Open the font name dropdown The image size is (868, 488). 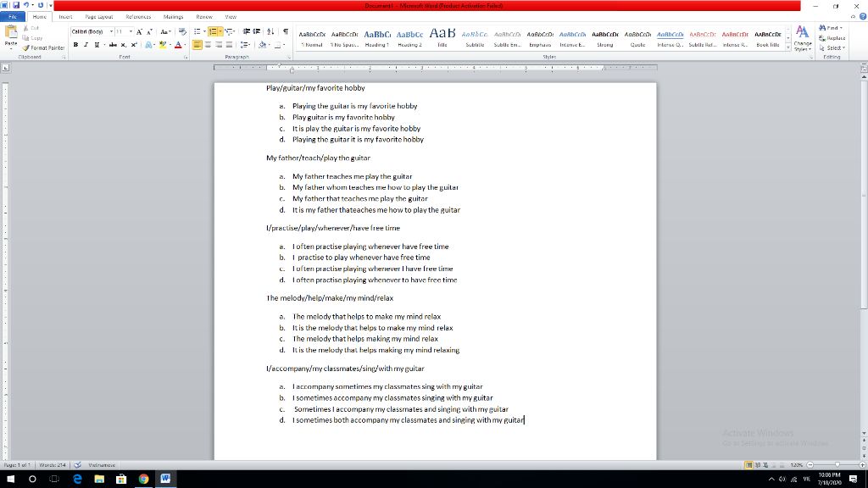coord(111,32)
